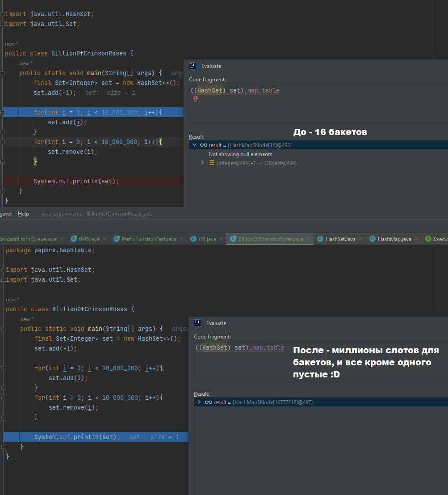Close the t945.java tab

point(105,239)
